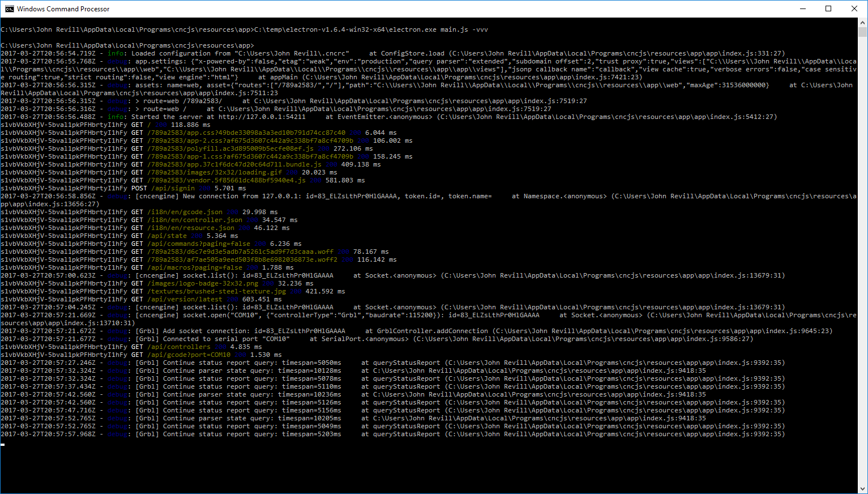Minimize the Windows Command Processor window

tap(802, 8)
